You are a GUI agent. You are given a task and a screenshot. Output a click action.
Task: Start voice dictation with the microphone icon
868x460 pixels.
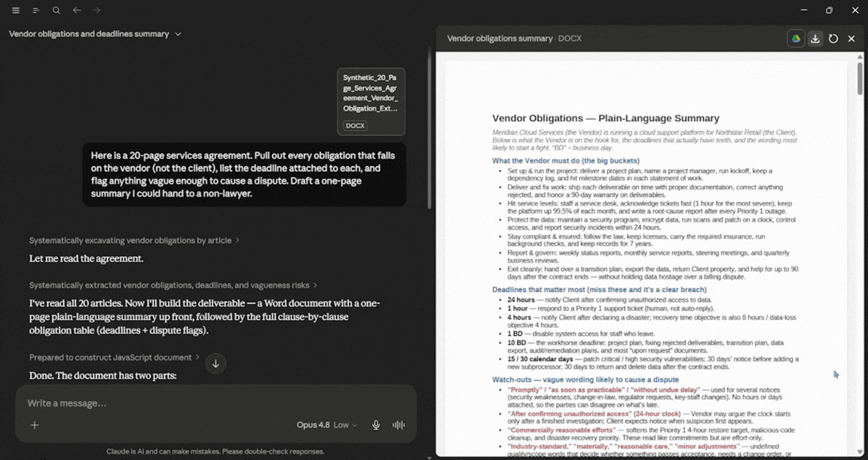click(x=376, y=425)
